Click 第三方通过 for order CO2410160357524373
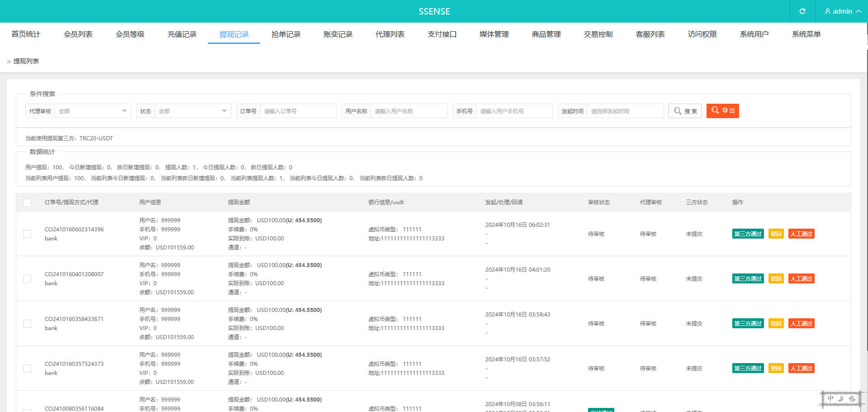This screenshot has width=868, height=412. click(x=748, y=369)
